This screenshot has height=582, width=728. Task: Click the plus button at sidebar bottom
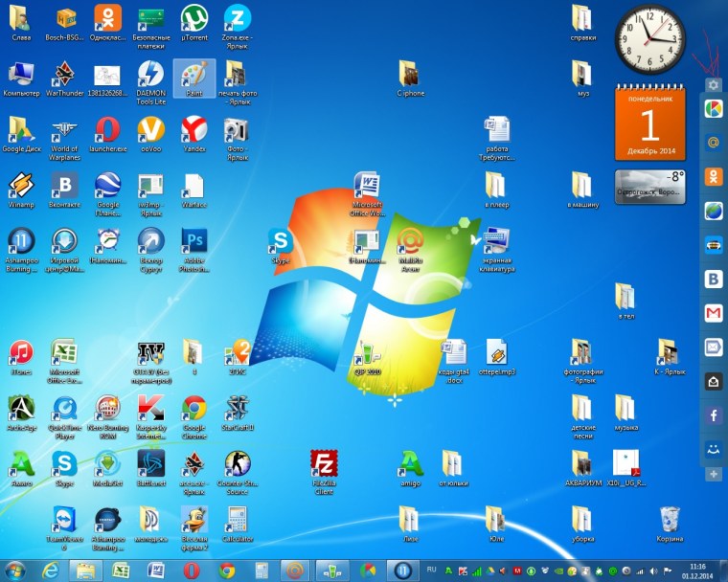[x=714, y=474]
